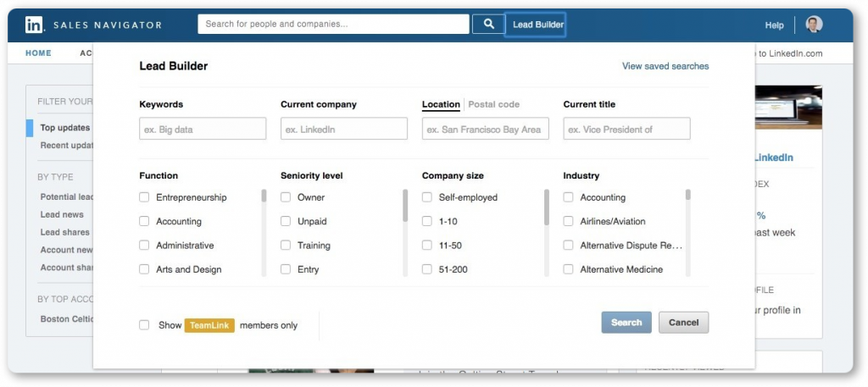Check the Entrepreneurship function checkbox
This screenshot has width=868, height=387.
[144, 197]
